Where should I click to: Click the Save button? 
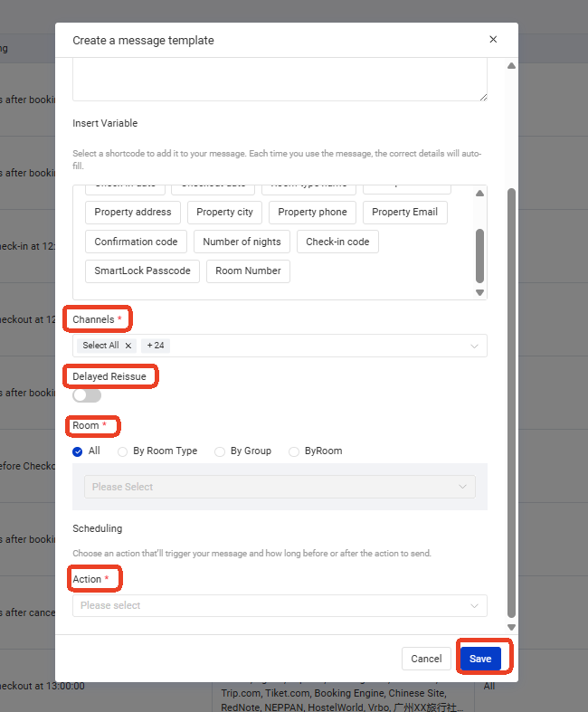480,659
